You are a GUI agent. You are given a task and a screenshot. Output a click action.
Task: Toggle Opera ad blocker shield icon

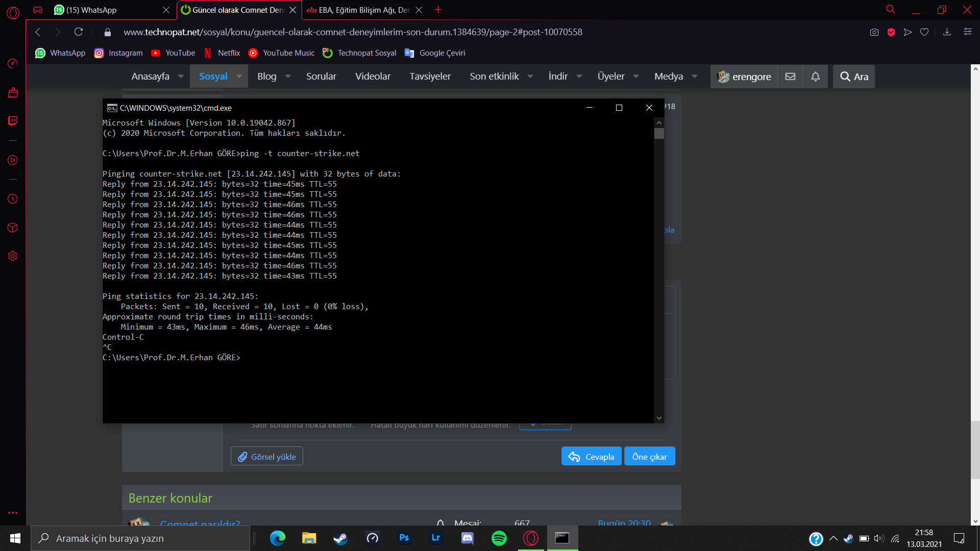click(891, 32)
